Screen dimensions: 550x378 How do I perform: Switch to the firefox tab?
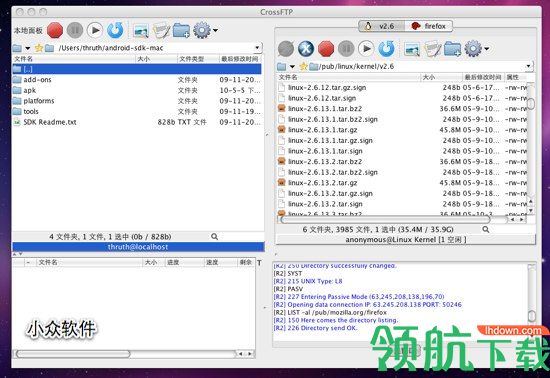coord(428,26)
